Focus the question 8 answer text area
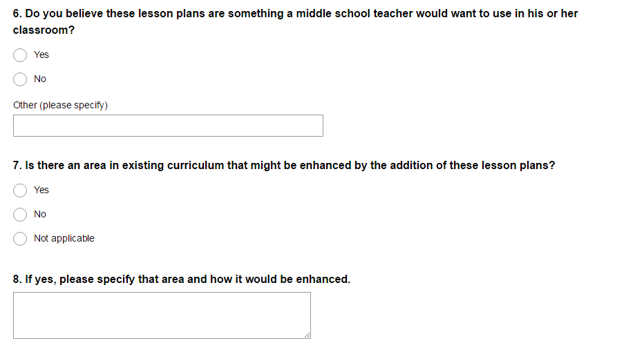Image resolution: width=644 pixels, height=352 pixels. [162, 315]
